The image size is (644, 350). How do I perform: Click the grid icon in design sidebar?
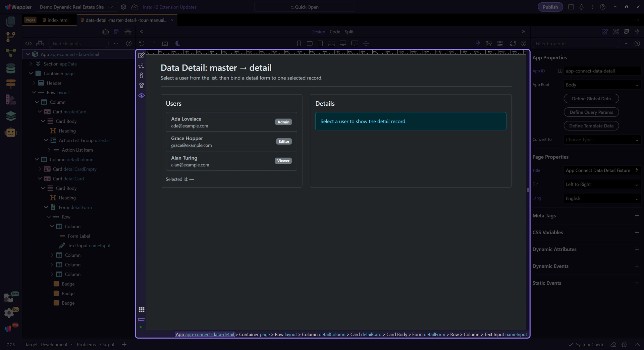pyautogui.click(x=142, y=309)
